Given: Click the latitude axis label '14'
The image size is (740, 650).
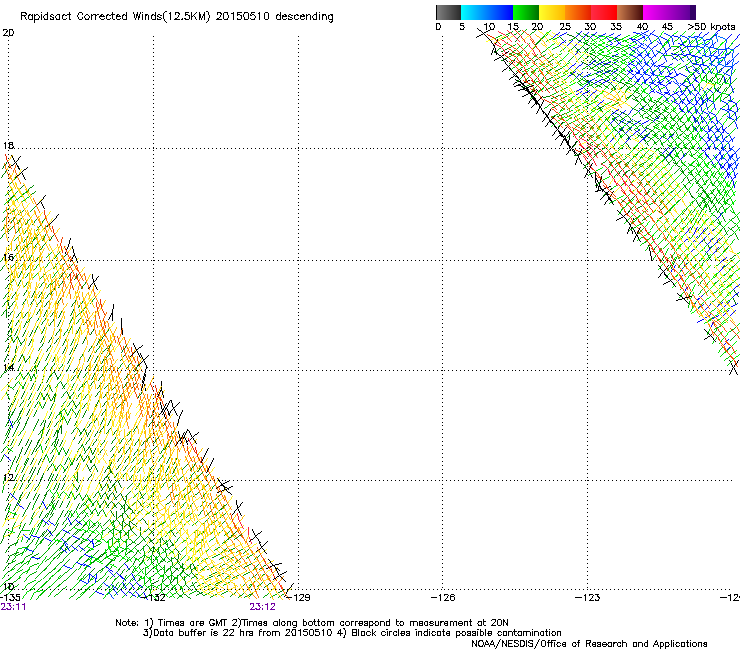Looking at the screenshot, I should 8,368.
